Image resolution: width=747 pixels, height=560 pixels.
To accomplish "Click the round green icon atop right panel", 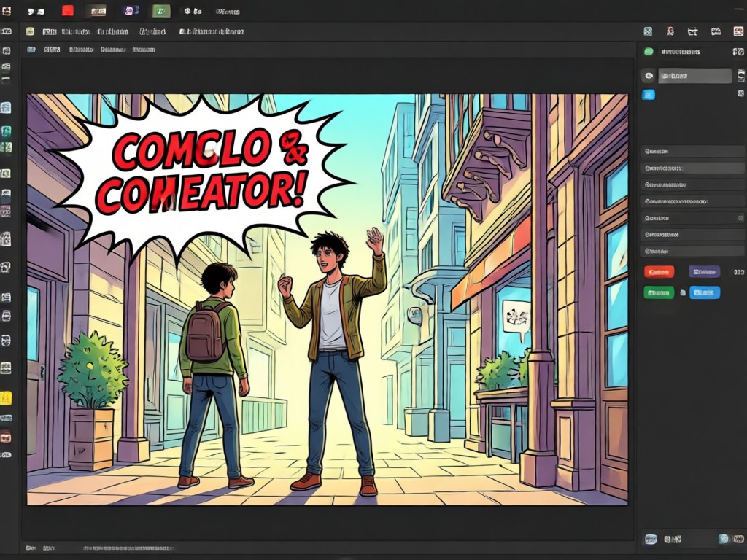I will coord(649,52).
